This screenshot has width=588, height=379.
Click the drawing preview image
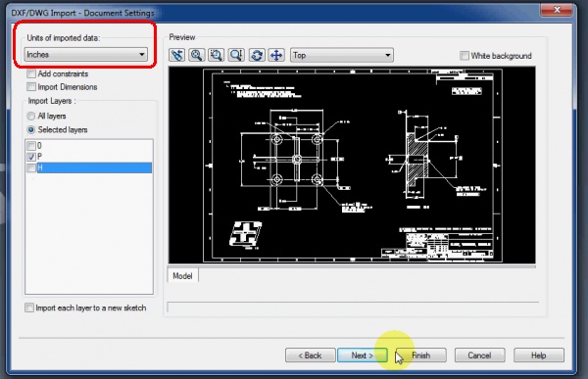(x=352, y=166)
